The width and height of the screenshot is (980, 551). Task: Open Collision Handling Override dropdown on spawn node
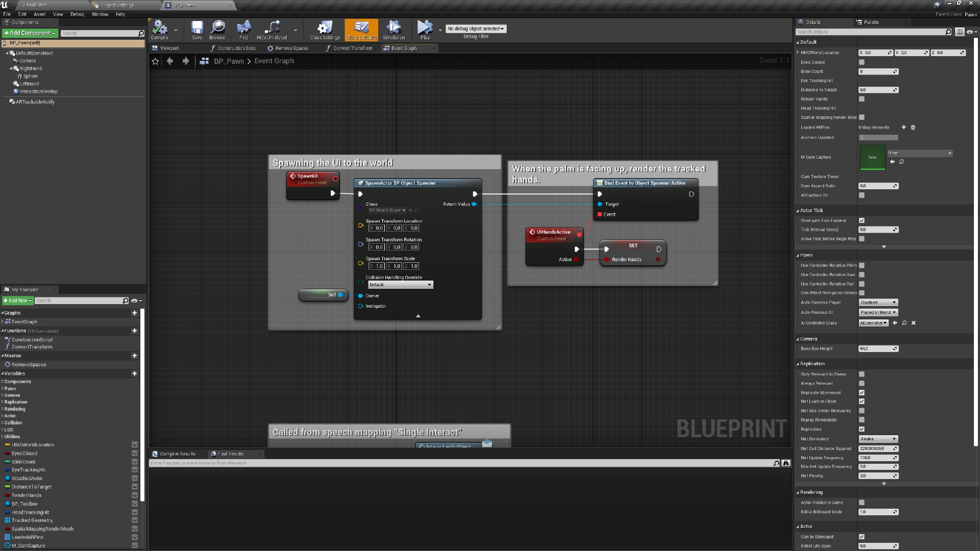point(400,285)
